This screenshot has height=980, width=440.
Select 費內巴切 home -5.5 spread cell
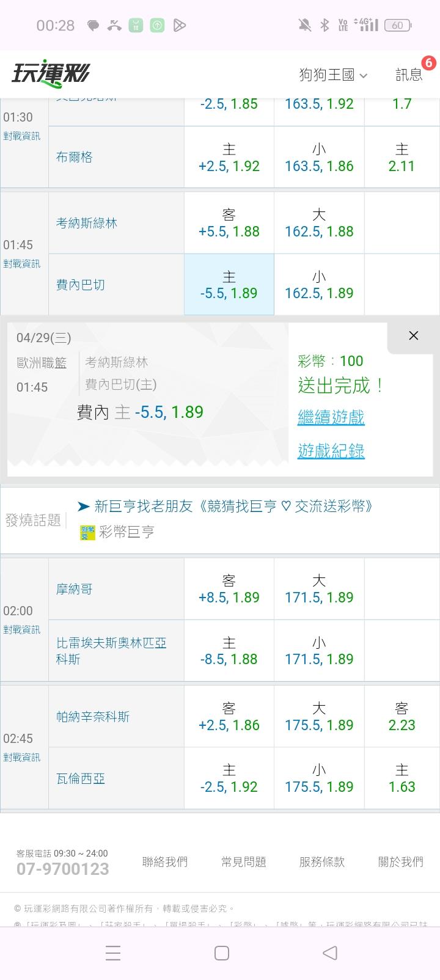coord(229,285)
